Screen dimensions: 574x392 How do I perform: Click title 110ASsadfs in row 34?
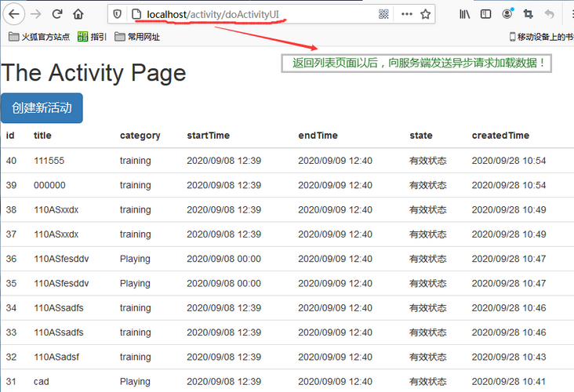point(59,308)
